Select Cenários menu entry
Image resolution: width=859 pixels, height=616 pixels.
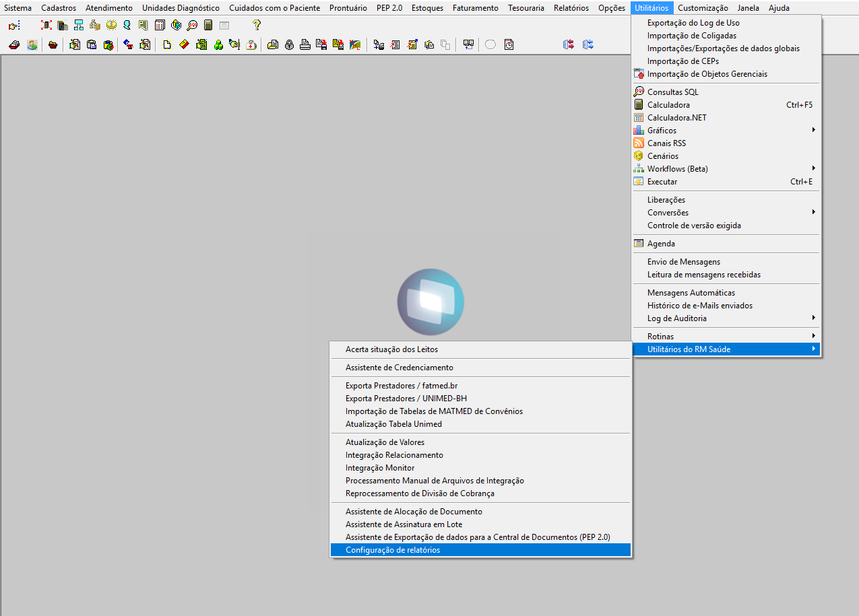[x=726, y=156]
